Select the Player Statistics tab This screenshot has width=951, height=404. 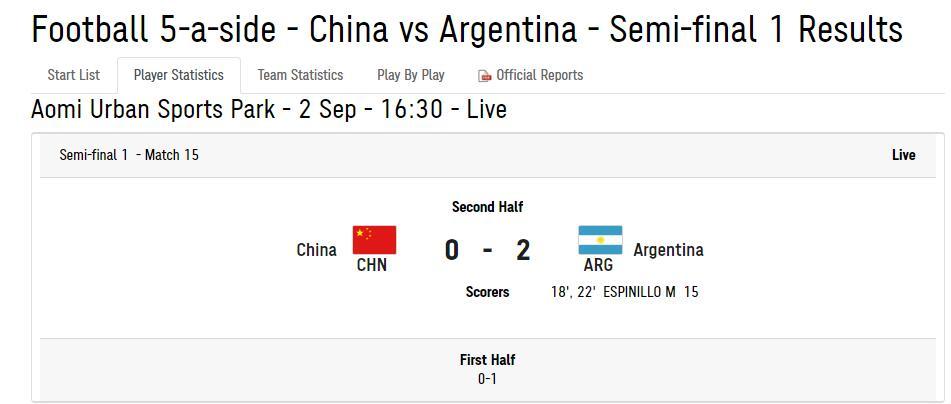[178, 75]
